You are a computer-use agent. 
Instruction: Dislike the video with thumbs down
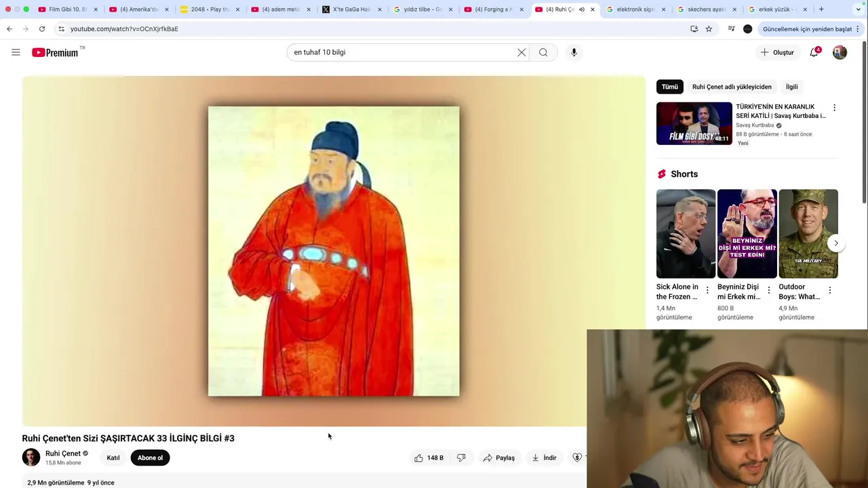(x=461, y=457)
